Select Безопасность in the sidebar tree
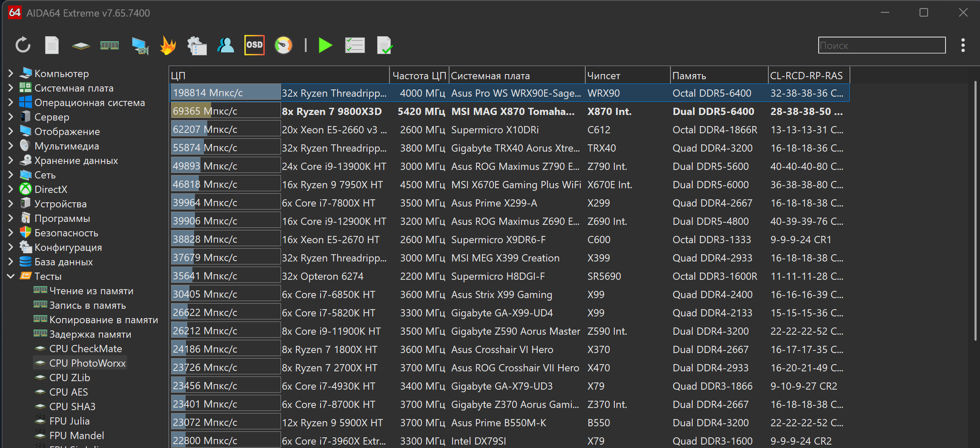Screen dimensions: 980x448 (66, 233)
